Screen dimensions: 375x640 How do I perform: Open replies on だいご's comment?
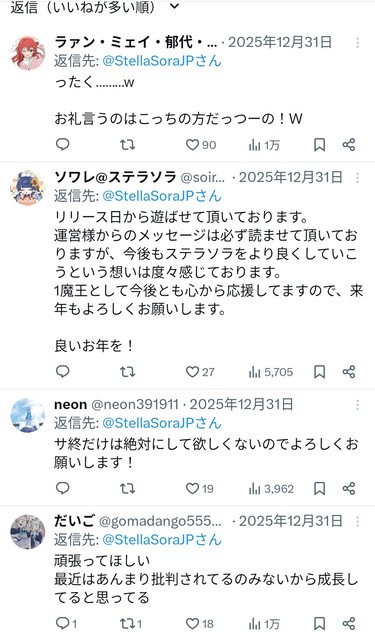point(66,623)
